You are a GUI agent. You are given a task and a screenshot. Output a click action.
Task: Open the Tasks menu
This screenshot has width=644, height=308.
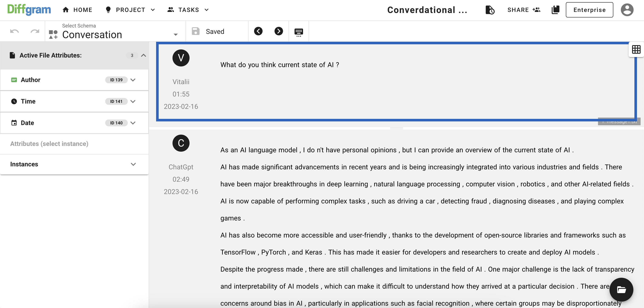(x=188, y=10)
